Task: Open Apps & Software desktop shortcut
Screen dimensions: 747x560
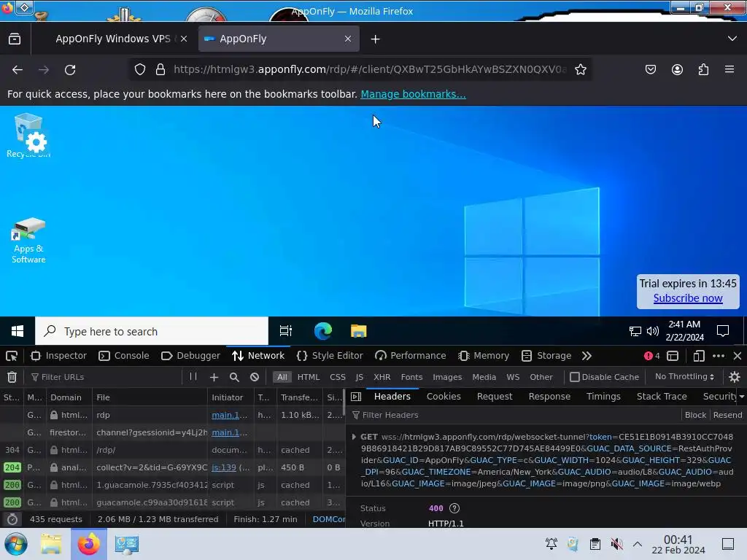Action: click(x=28, y=241)
